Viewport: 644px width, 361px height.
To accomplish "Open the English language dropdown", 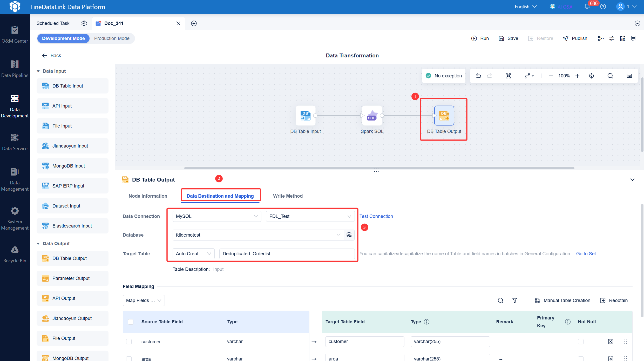I will click(526, 7).
